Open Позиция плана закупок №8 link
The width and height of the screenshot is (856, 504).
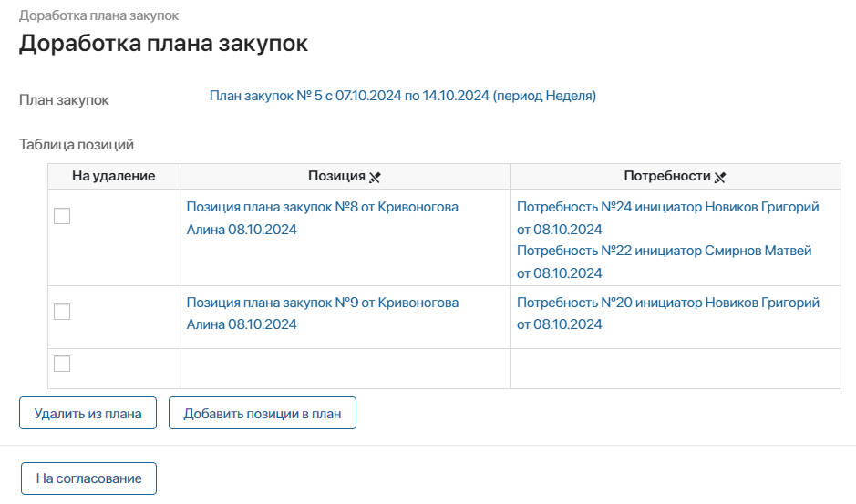pos(322,219)
